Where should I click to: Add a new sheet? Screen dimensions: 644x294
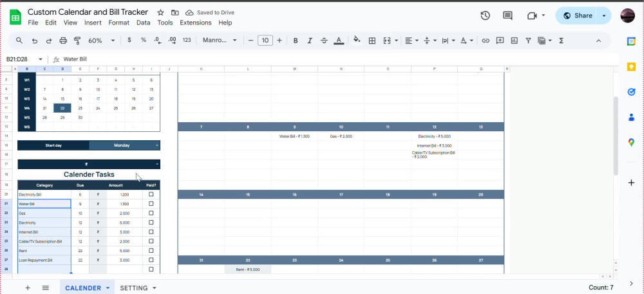(28, 288)
